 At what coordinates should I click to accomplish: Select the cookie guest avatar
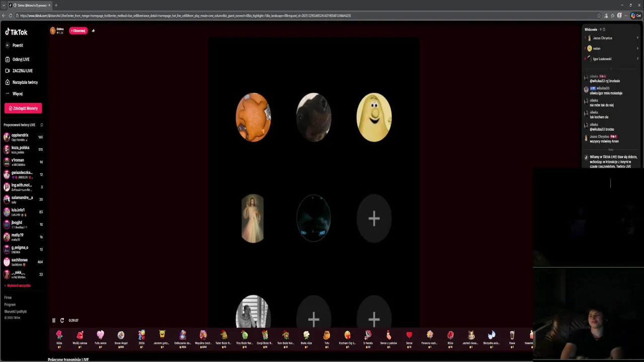tap(253, 117)
